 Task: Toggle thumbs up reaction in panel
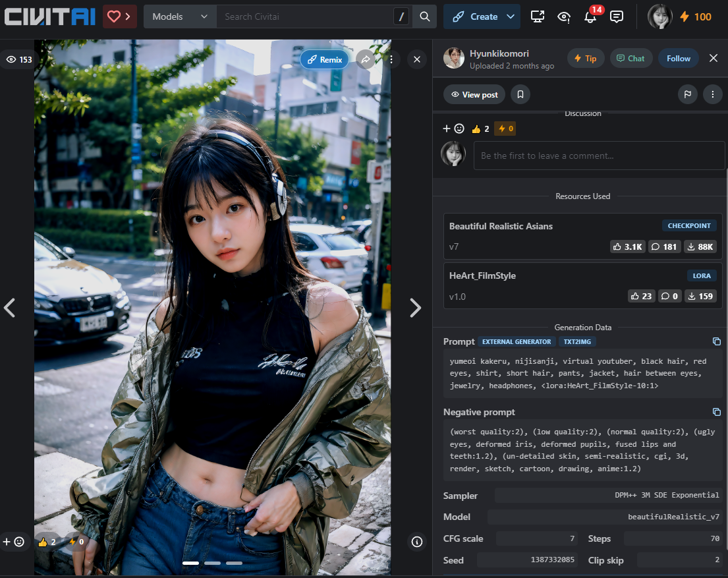480,129
